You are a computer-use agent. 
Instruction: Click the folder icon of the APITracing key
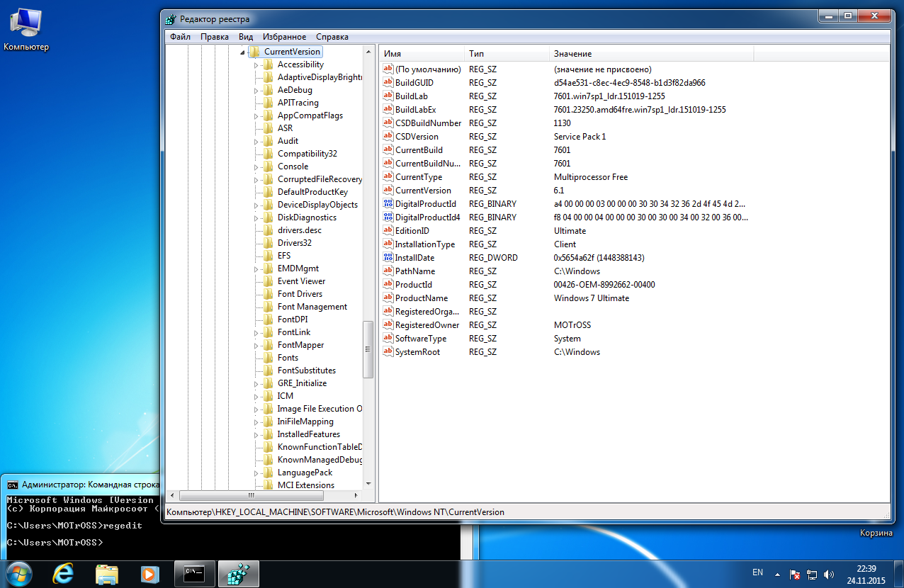coord(268,103)
